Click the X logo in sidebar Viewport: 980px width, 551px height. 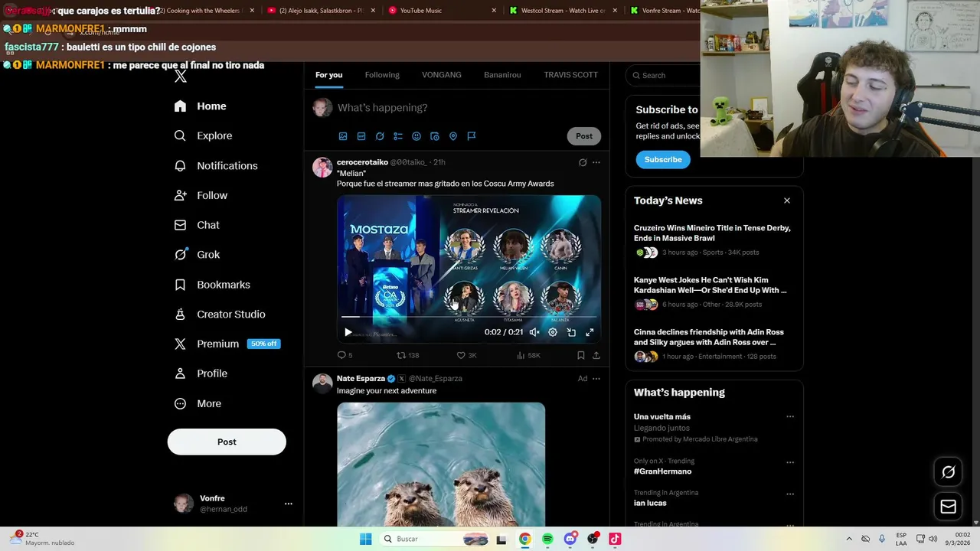(181, 77)
